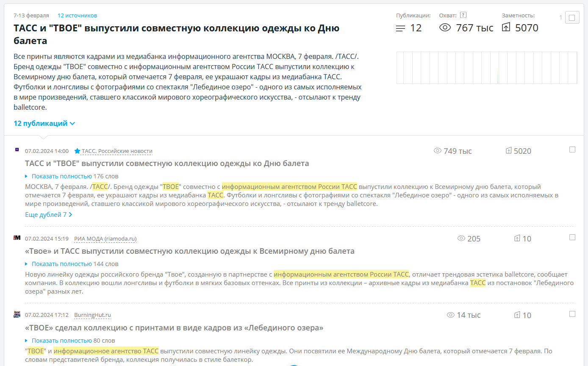Screen dimensions: 588x366
Task: Open source BurningHut.ru
Action: (x=92, y=315)
